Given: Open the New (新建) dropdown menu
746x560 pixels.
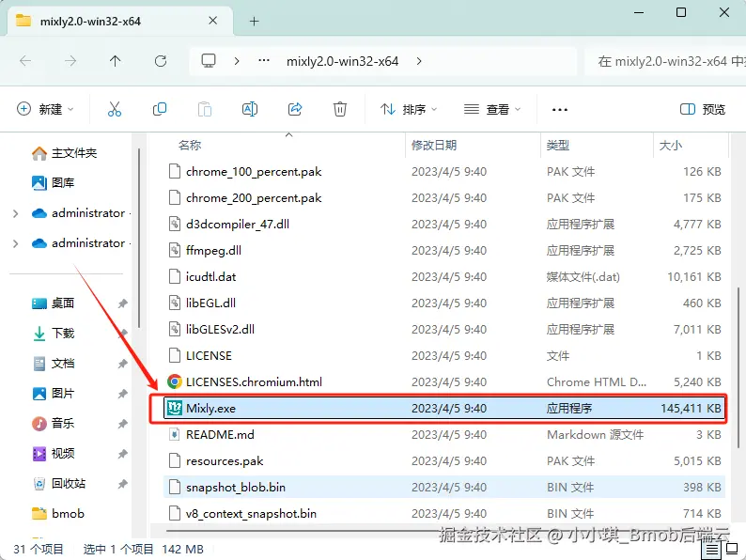Looking at the screenshot, I should click(45, 109).
